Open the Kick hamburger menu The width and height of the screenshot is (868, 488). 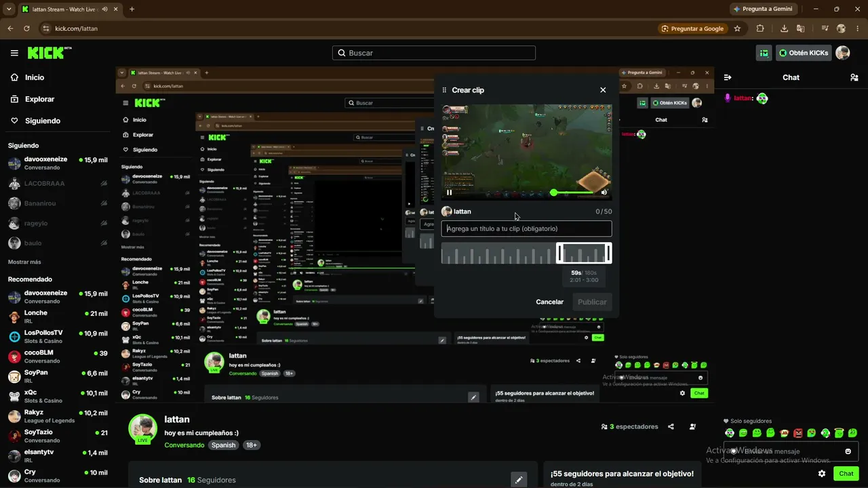14,53
